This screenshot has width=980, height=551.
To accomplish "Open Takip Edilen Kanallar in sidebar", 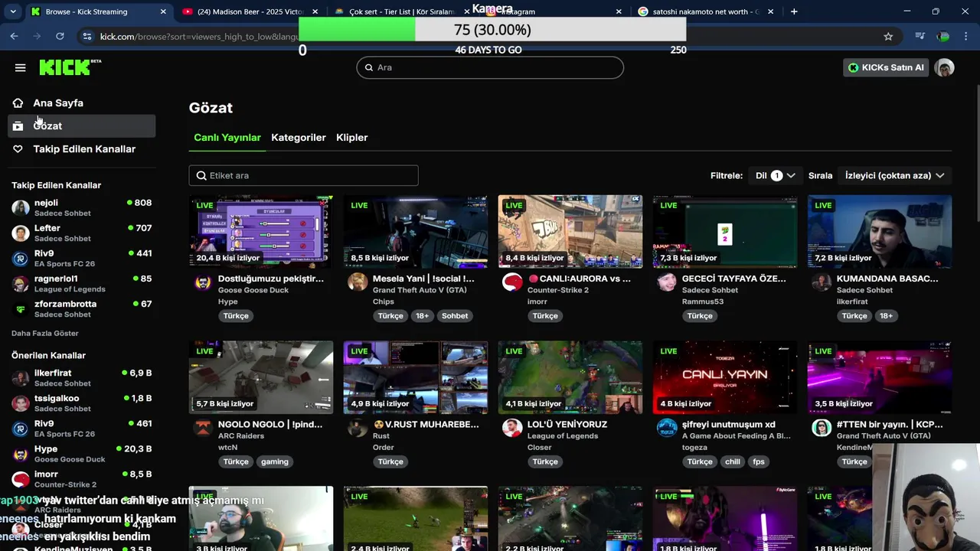I will 82,148.
